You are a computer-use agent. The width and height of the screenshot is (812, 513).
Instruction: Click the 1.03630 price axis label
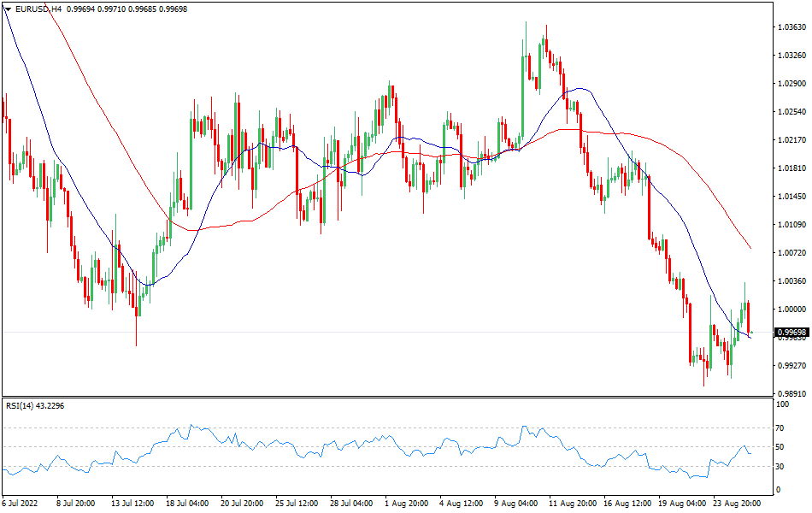tap(791, 27)
